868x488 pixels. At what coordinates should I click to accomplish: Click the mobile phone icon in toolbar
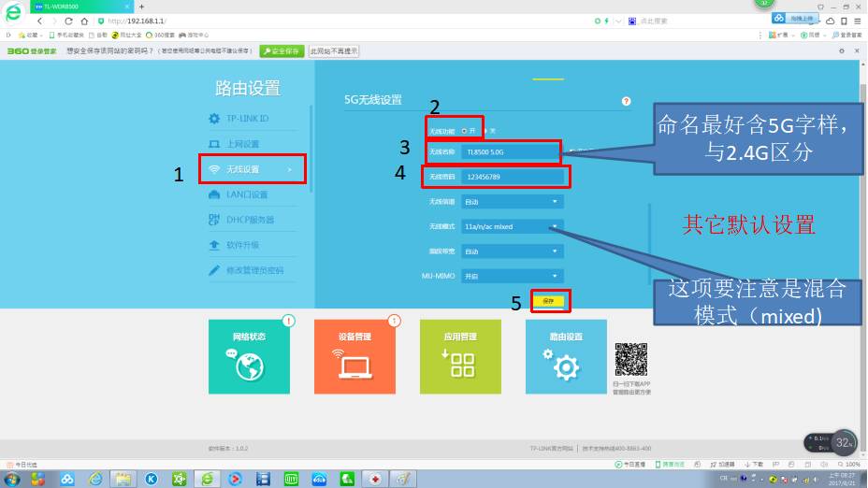point(844,21)
